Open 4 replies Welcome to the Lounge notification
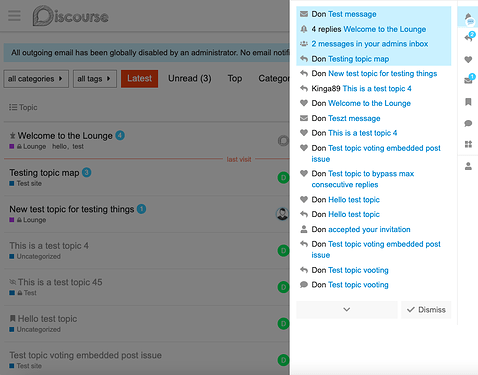The height and width of the screenshot is (375, 478). point(373,29)
